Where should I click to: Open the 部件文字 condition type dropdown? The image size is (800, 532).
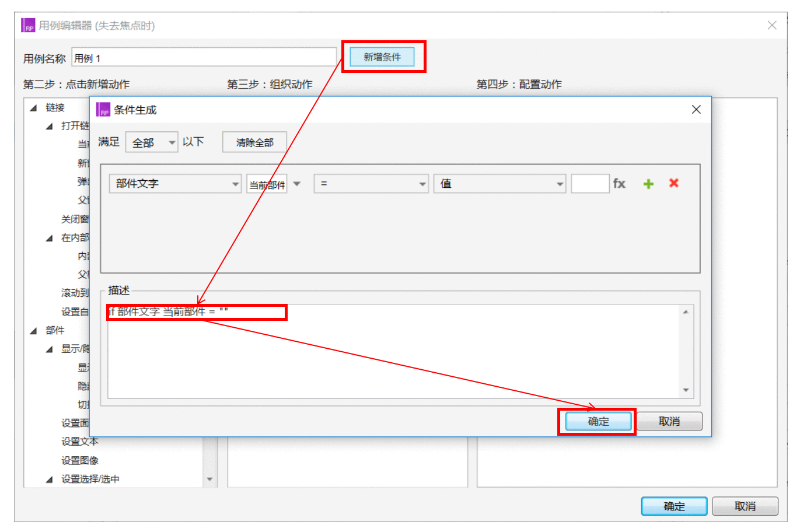175,184
